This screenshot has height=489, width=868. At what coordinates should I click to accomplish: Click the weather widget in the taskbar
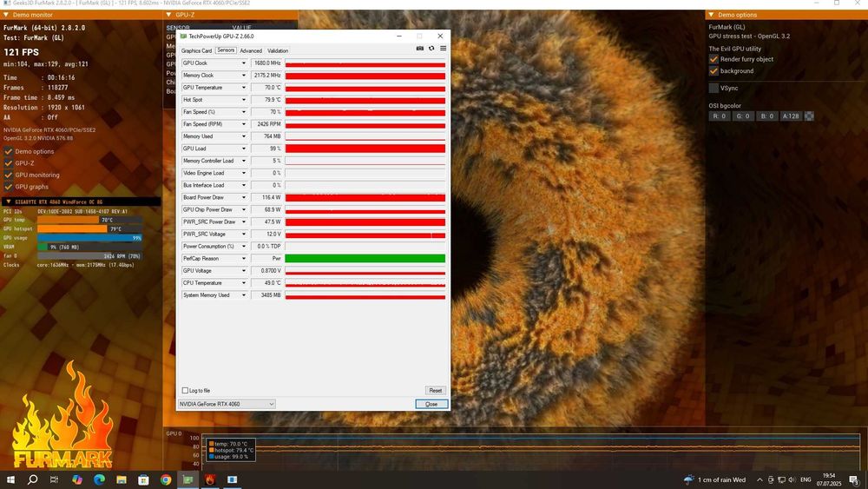point(715,479)
